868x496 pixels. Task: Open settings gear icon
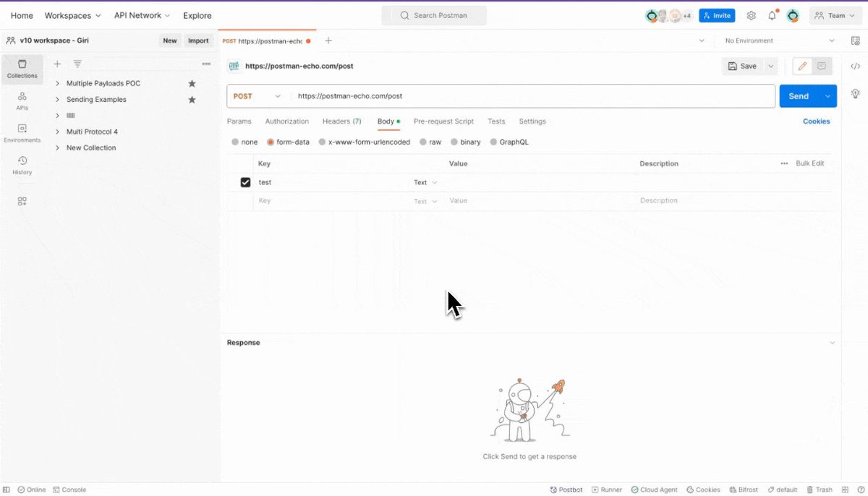pos(752,15)
